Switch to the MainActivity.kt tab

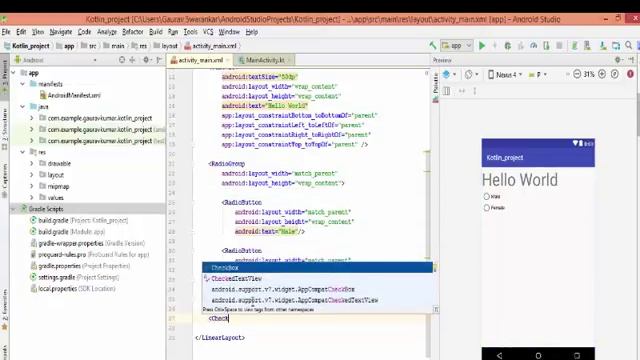(x=264, y=60)
